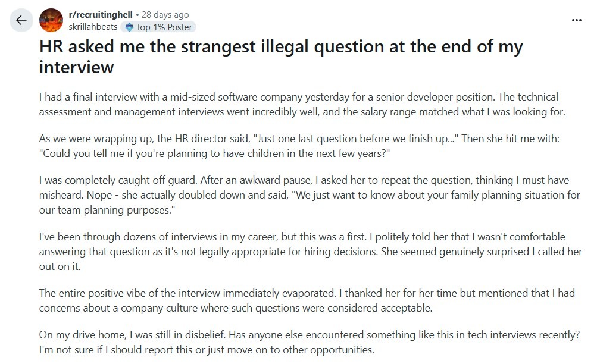Click the 28 days ago timestamp
Screen dimensions: 597x364
click(x=165, y=15)
